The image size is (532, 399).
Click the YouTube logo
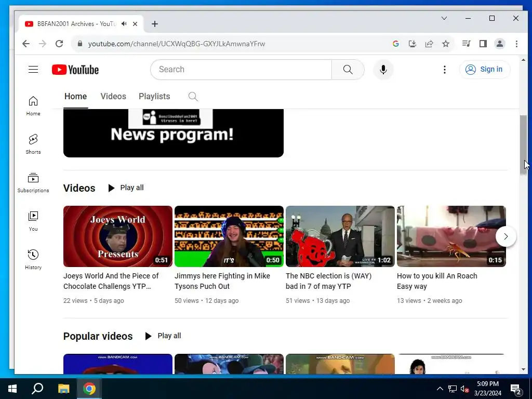[x=75, y=70]
